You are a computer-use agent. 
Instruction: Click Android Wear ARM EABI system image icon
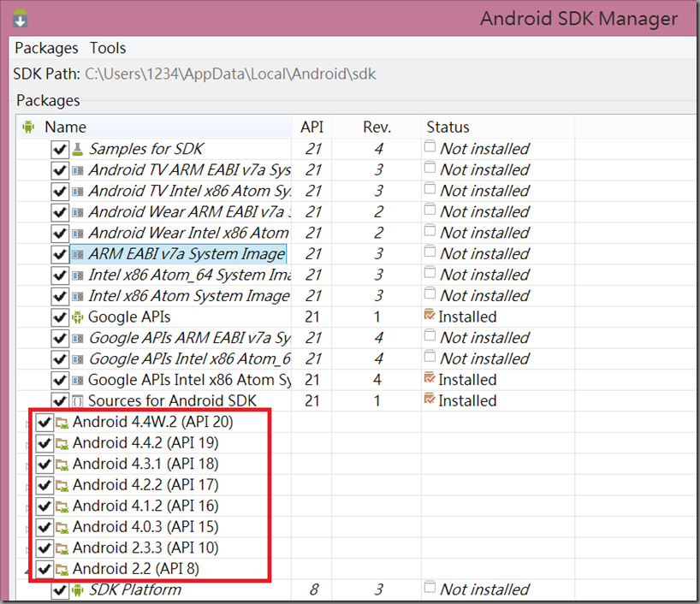78,212
